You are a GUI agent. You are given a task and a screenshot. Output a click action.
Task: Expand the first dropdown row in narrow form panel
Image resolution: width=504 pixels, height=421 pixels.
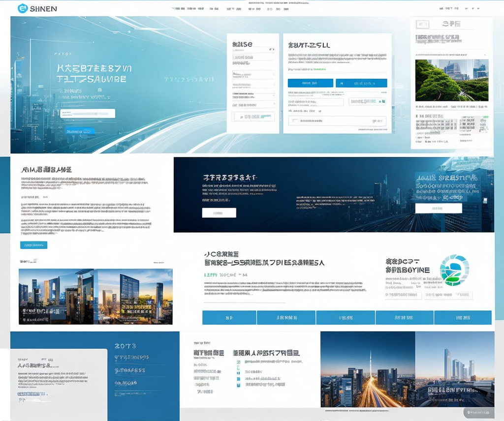pos(252,50)
